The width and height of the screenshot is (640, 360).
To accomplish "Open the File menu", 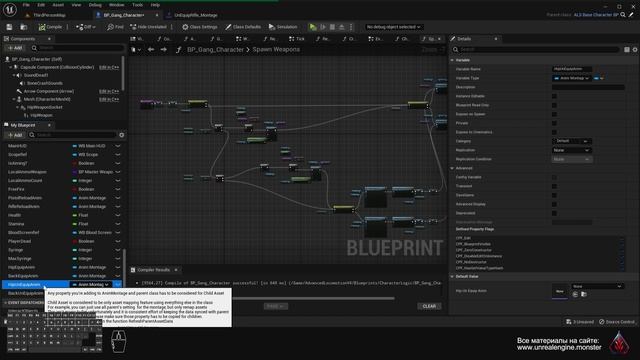I will [x=26, y=5].
